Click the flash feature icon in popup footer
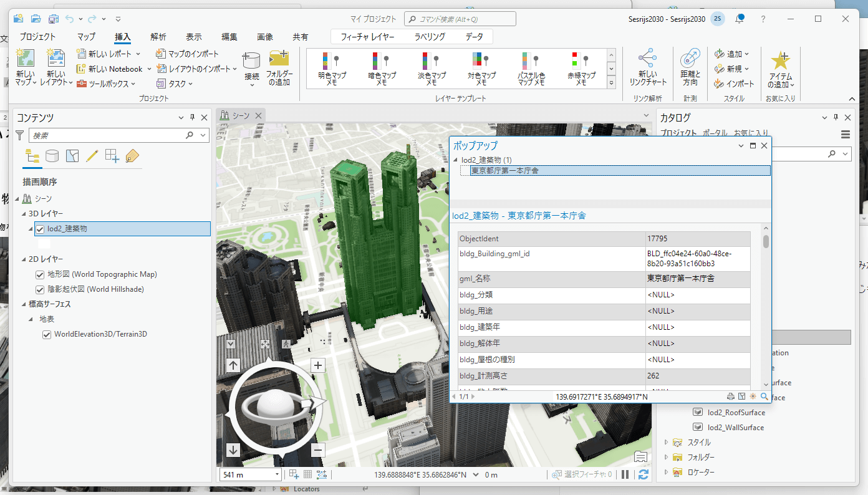868x495 pixels. pos(753,396)
